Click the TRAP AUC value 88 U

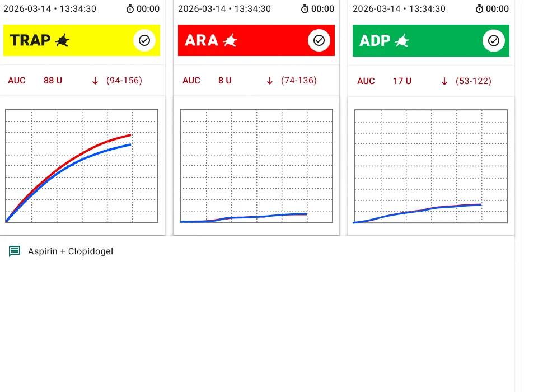tap(53, 81)
